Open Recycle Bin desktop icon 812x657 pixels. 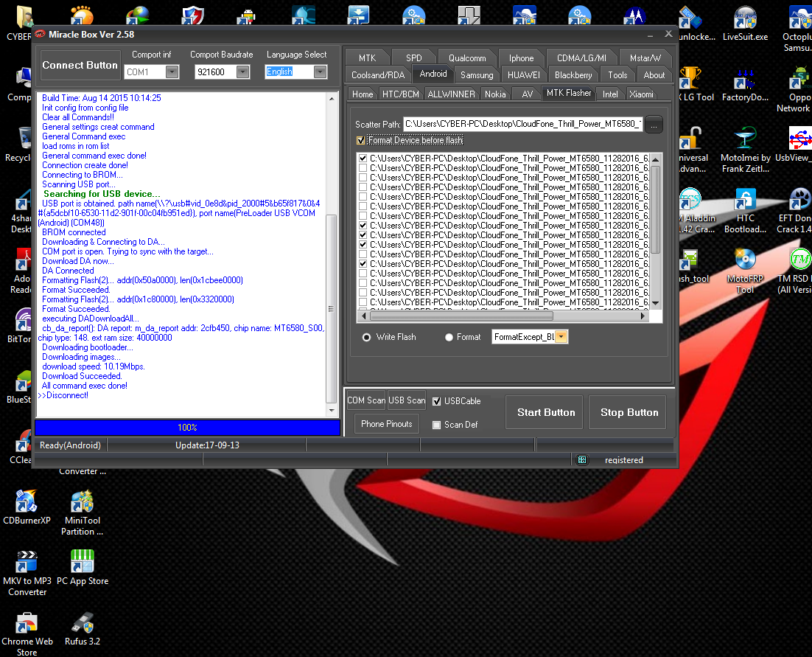tap(18, 145)
